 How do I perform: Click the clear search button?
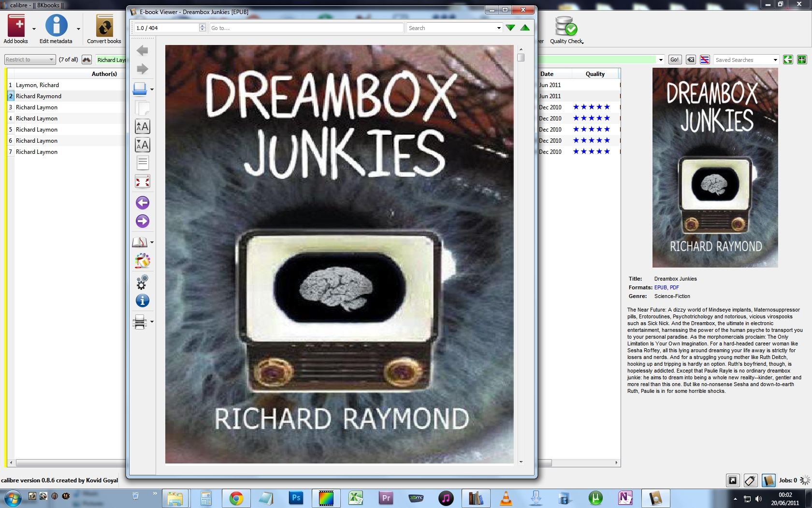pos(691,60)
